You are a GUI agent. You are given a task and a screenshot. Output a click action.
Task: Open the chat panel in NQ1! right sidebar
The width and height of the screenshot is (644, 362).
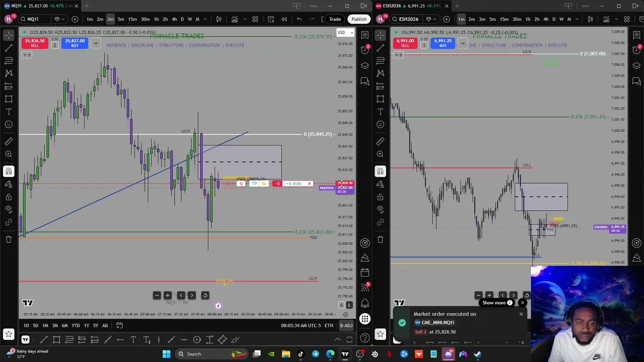tap(365, 81)
